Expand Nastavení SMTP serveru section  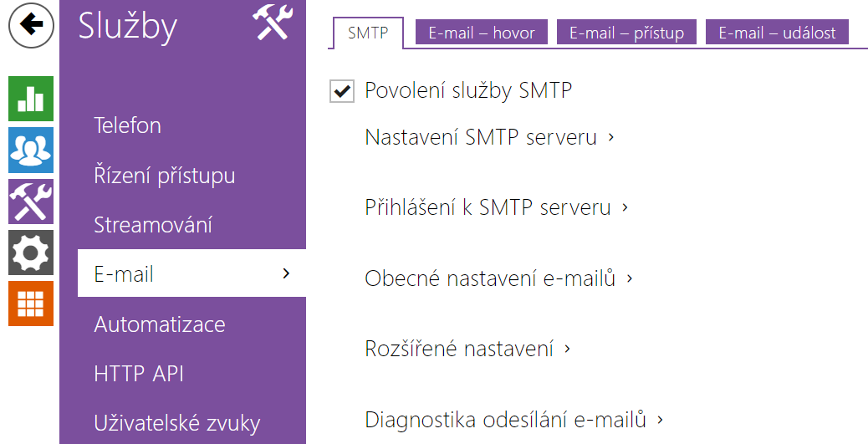tap(490, 137)
